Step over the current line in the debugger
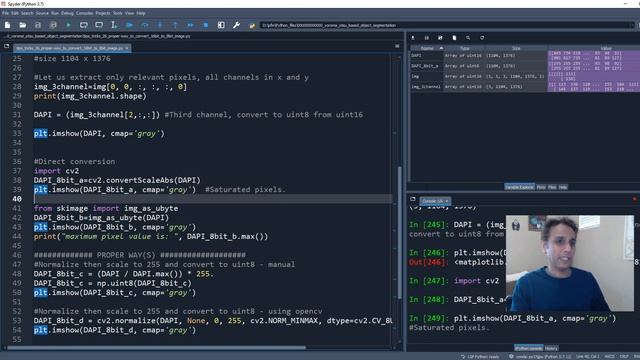Screen dimensions: 640x360 144,25
